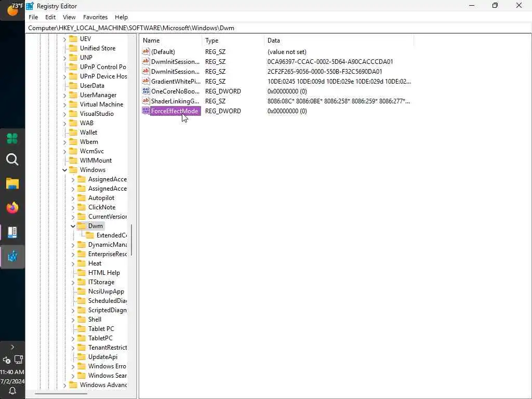Select the ExtendedC... subkey under Dwm
The image size is (532, 399).
pos(111,235)
